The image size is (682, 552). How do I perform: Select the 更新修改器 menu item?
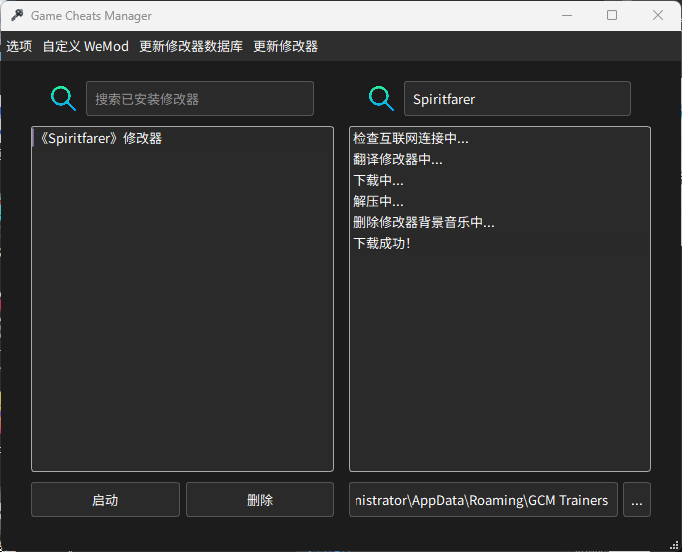coord(285,46)
